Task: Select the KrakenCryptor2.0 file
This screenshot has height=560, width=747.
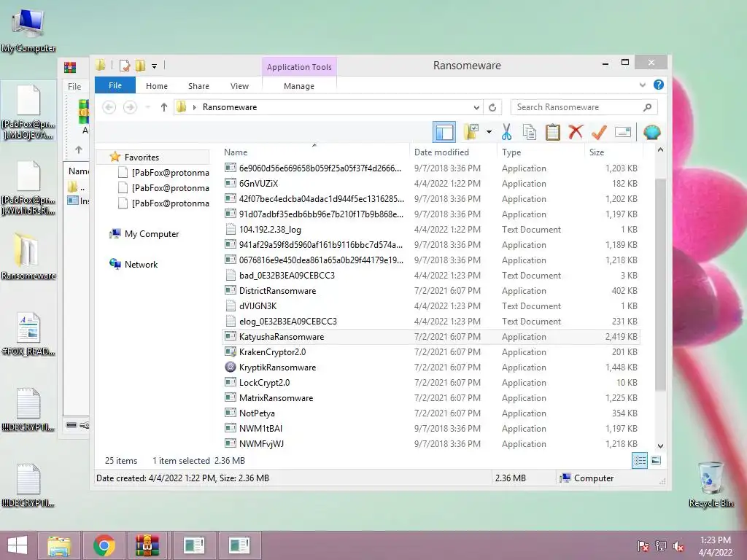Action: click(273, 352)
